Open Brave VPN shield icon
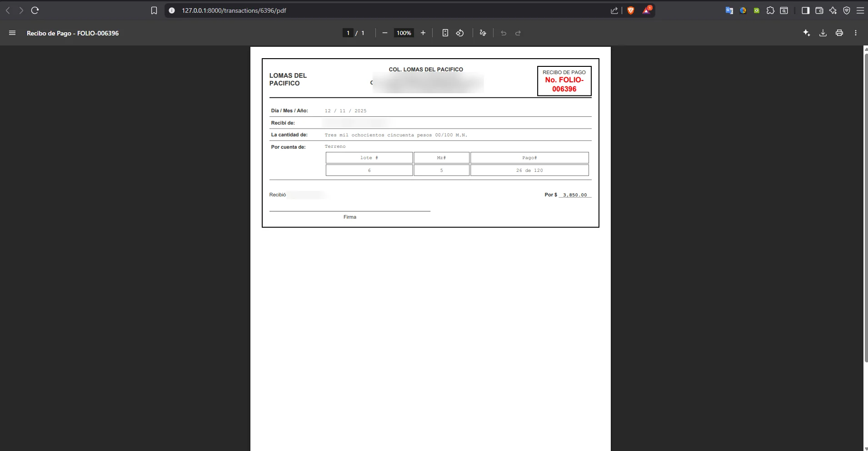The height and width of the screenshot is (451, 868). pos(847,10)
